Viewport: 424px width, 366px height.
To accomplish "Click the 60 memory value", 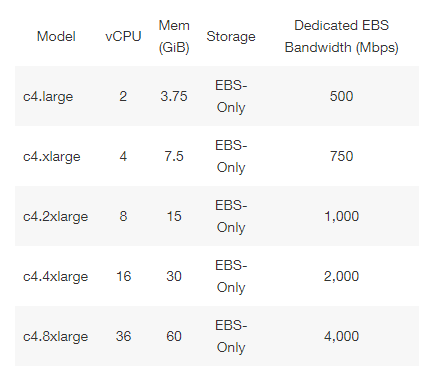I will pyautogui.click(x=174, y=336).
